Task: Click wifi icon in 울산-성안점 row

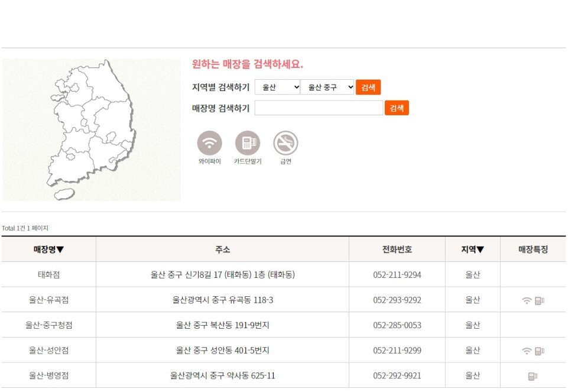Action: [x=527, y=351]
